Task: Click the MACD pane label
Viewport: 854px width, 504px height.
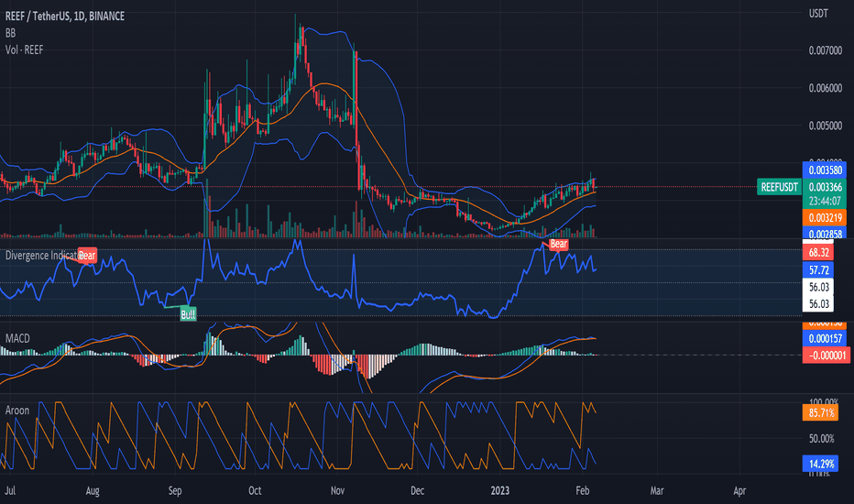Action: pos(17,338)
